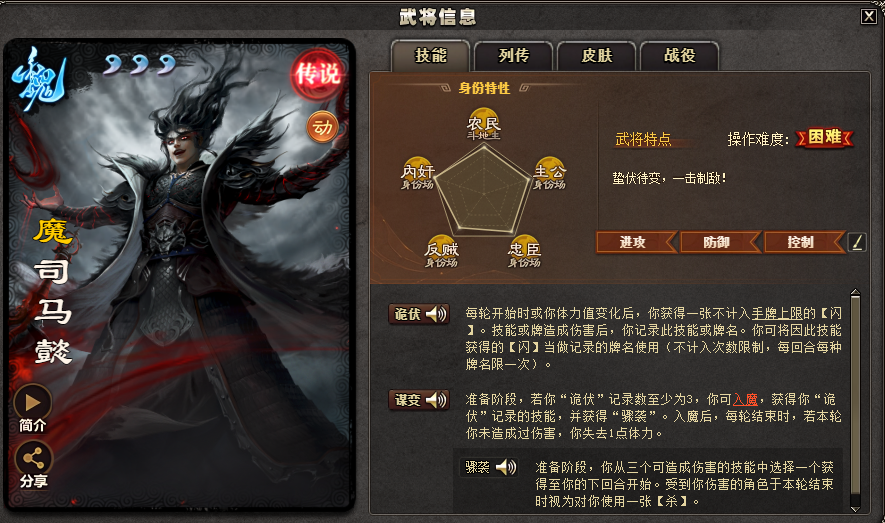Switch to the 列传 tab
This screenshot has height=523, width=885.
514,55
